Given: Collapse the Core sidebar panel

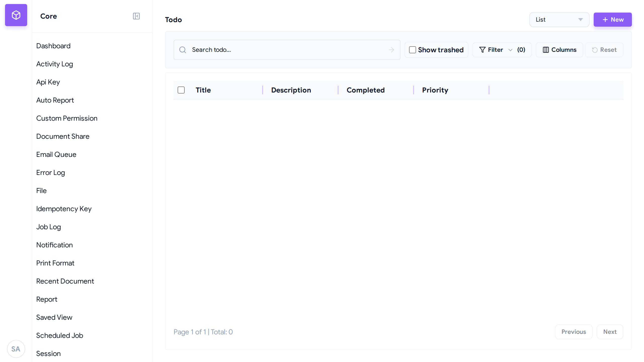Looking at the screenshot, I should coord(136,16).
